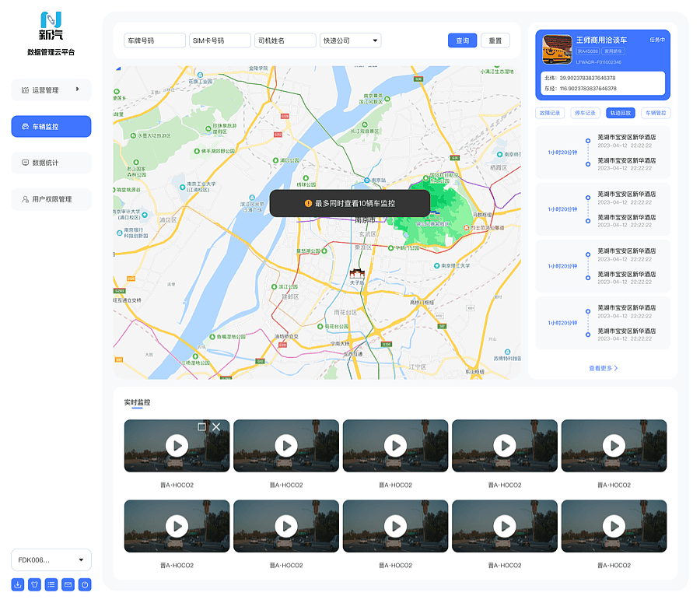Click the 江宁区 district label on map
Viewport: 700px width, 603px height.
pos(418,366)
